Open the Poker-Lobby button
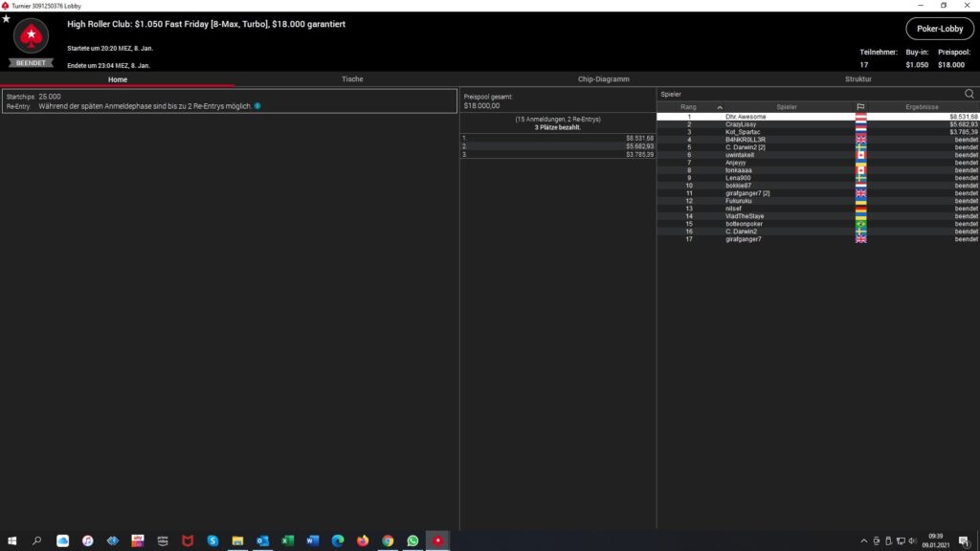The height and width of the screenshot is (551, 980). [x=940, y=29]
